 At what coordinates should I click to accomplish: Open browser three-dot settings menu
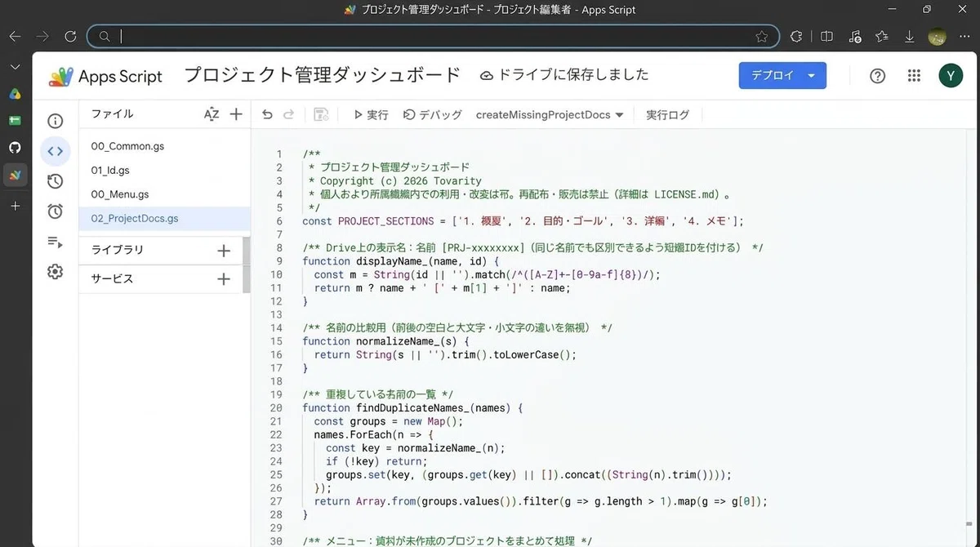(x=964, y=36)
